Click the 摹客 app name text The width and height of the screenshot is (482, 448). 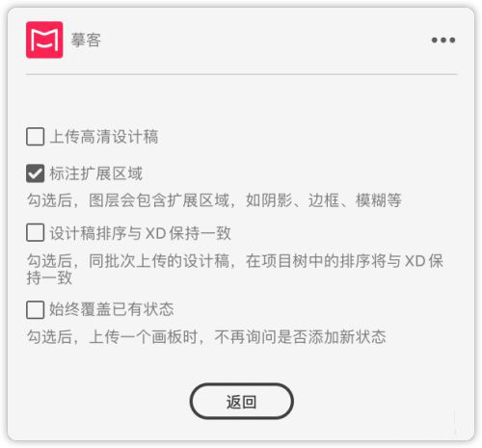point(86,40)
